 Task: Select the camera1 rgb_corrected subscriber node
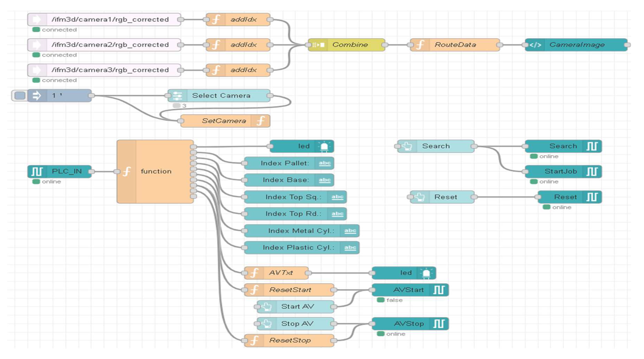click(x=110, y=20)
